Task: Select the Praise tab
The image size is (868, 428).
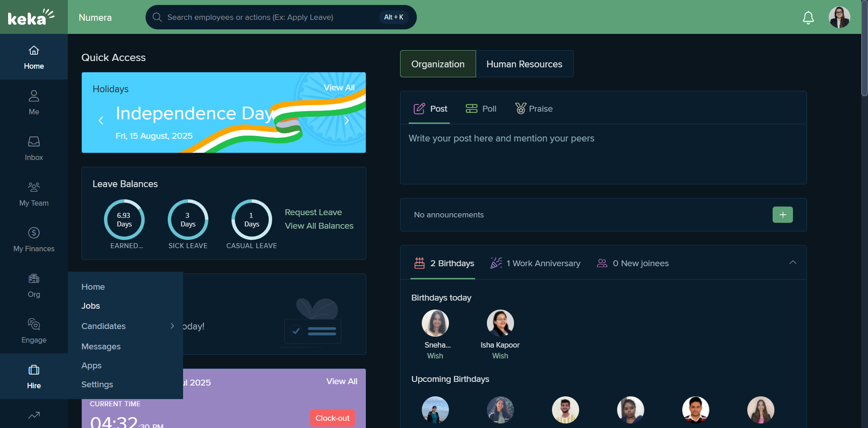Action: pyautogui.click(x=534, y=108)
